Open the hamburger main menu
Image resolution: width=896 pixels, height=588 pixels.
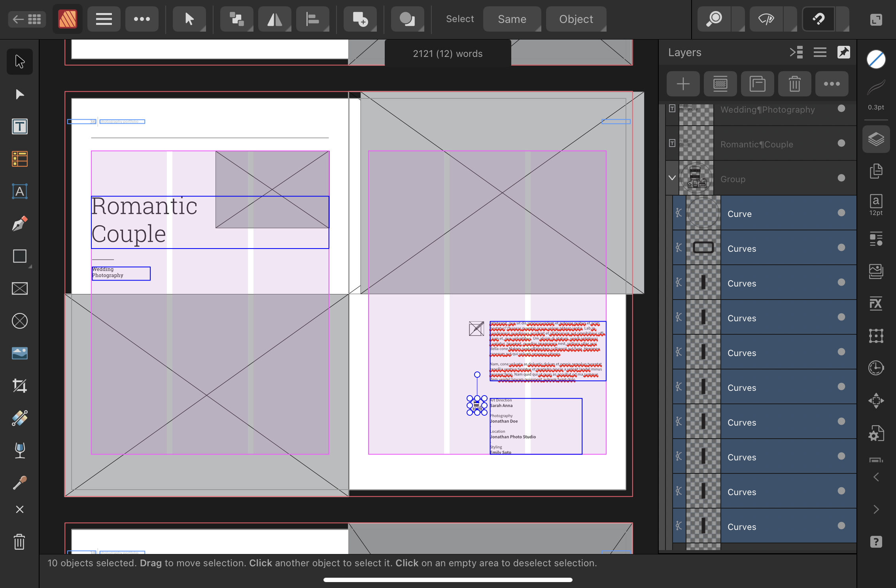(x=104, y=19)
